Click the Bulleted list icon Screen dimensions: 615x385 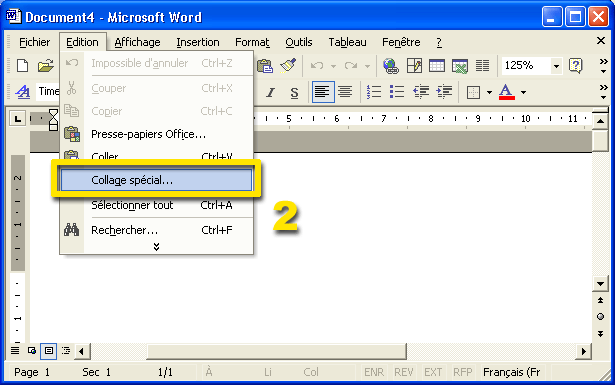[x=397, y=92]
